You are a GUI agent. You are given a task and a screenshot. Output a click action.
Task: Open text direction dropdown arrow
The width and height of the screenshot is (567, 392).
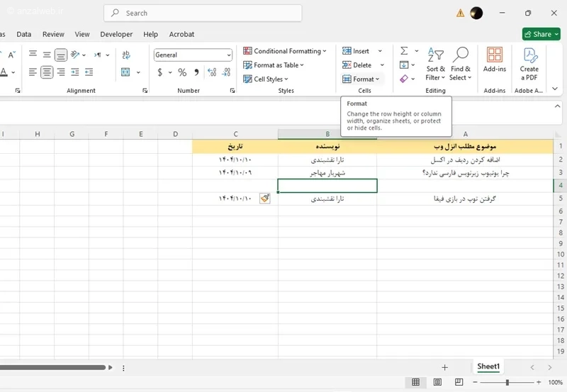pos(108,55)
